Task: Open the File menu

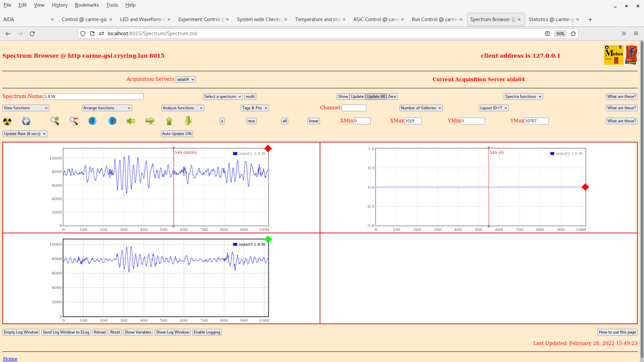Action: coord(7,5)
